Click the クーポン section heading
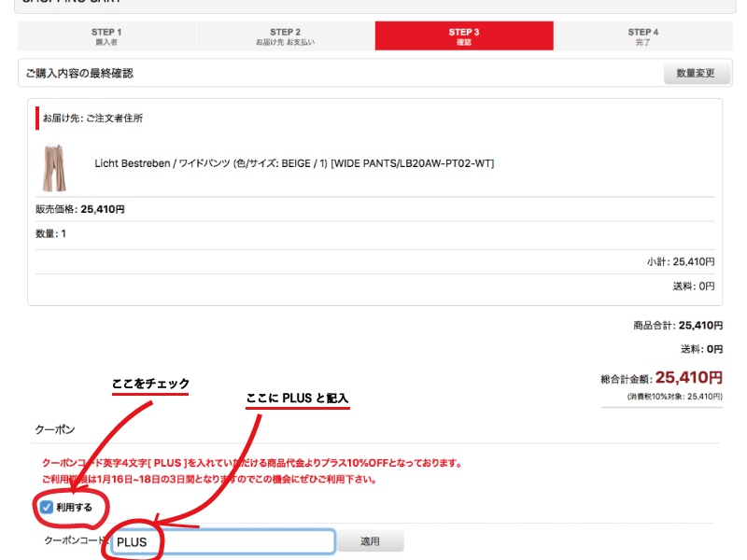 55,429
